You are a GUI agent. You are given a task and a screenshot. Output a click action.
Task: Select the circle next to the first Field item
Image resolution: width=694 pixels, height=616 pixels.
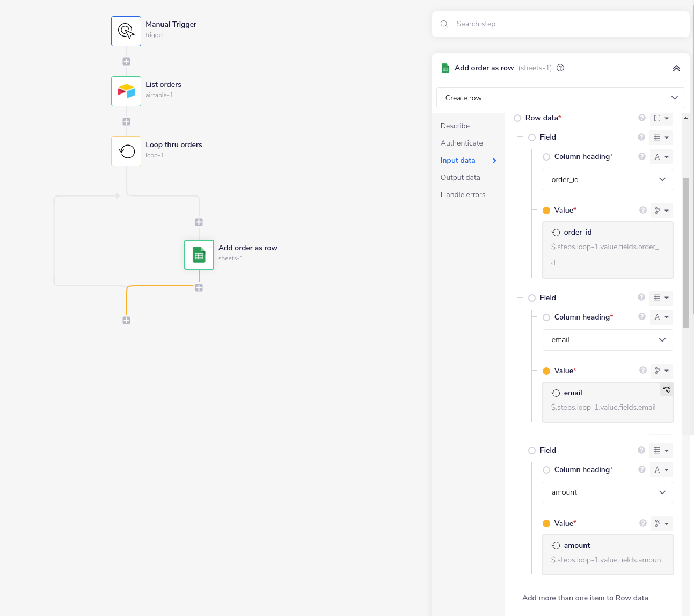coord(531,137)
